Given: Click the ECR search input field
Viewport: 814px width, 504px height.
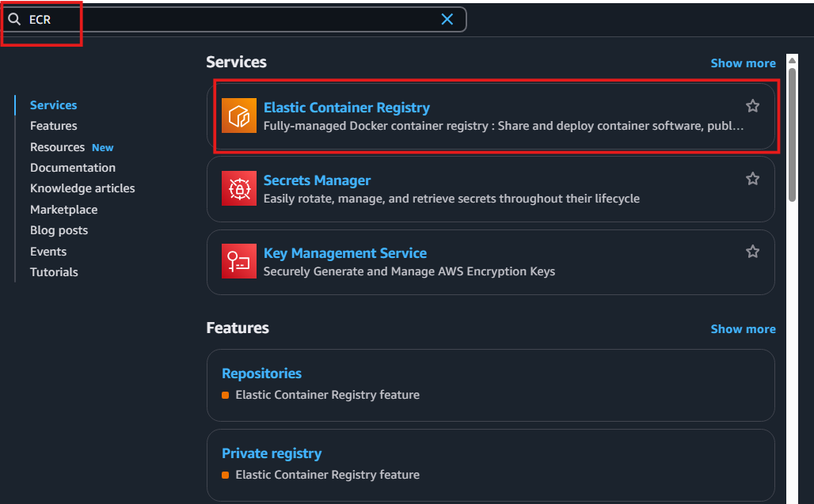Looking at the screenshot, I should (234, 20).
